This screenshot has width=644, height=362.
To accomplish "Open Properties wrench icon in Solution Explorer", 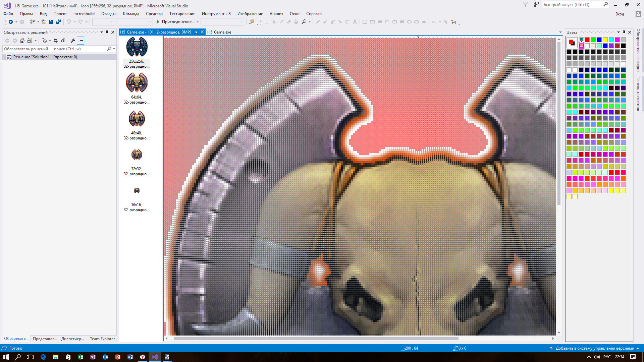I will click(x=73, y=41).
